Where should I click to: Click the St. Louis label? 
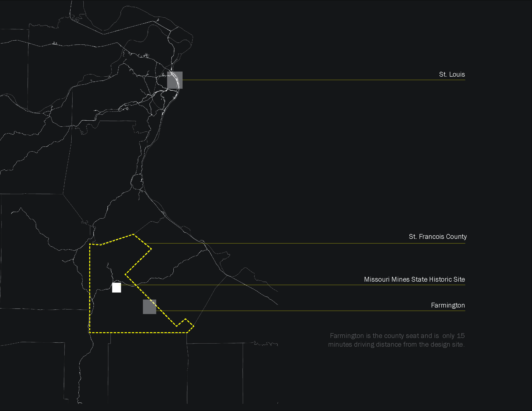[452, 74]
